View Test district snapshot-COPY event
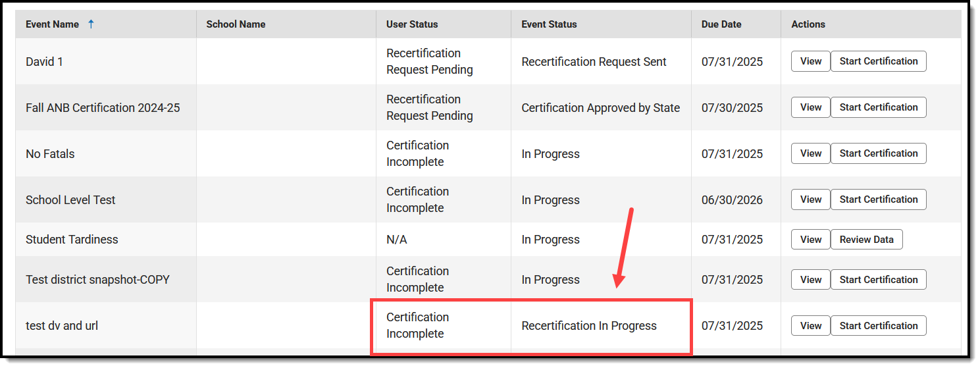Viewport: 980px width, 368px height. click(811, 280)
